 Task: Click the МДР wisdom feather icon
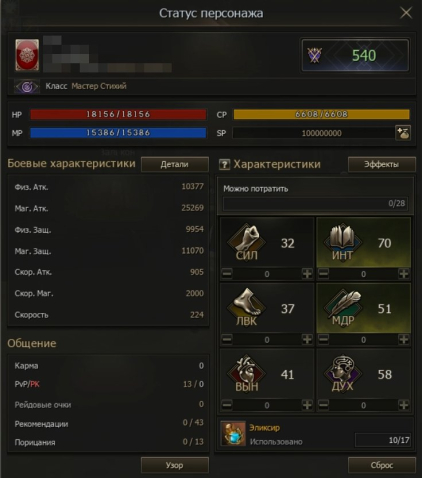pyautogui.click(x=343, y=308)
